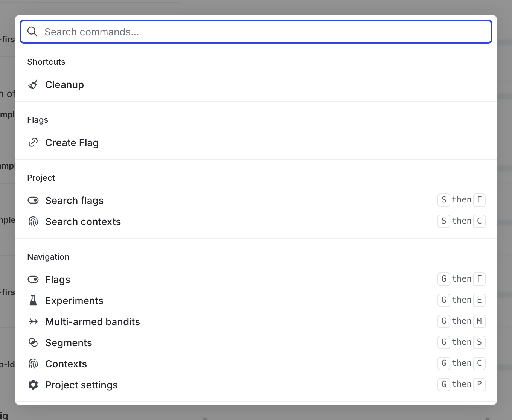
Task: Select the Search flags command
Action: (x=75, y=201)
